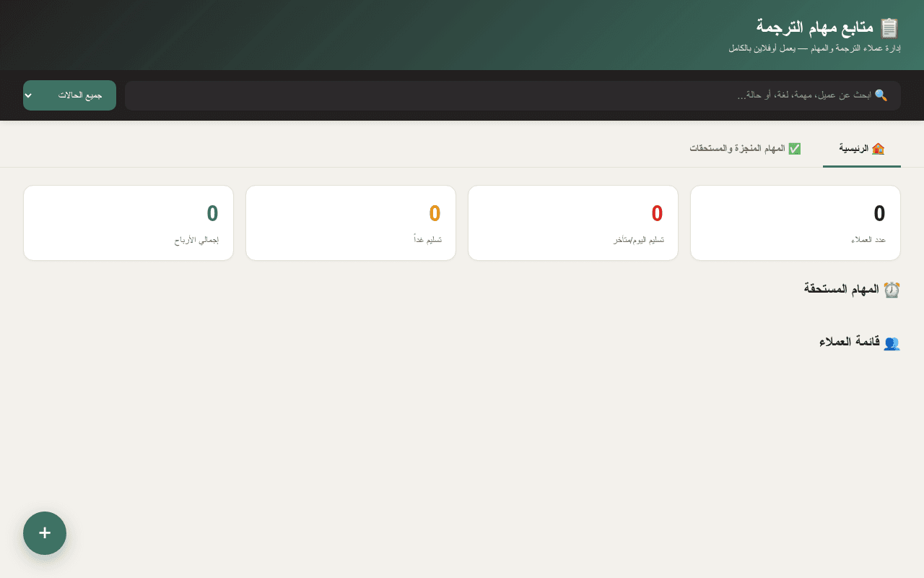Click the المهام المستحقة heading text
The image size is (924, 578).
pyautogui.click(x=842, y=289)
